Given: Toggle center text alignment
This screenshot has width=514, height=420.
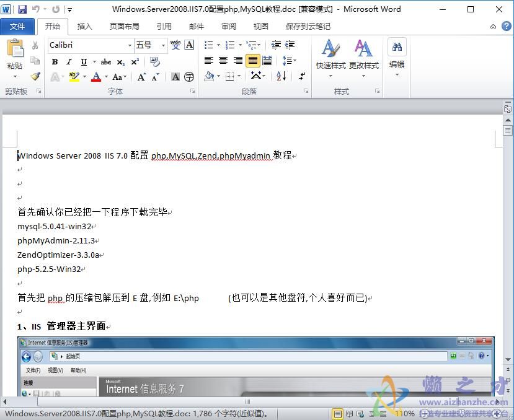Looking at the screenshot, I should pos(223,59).
